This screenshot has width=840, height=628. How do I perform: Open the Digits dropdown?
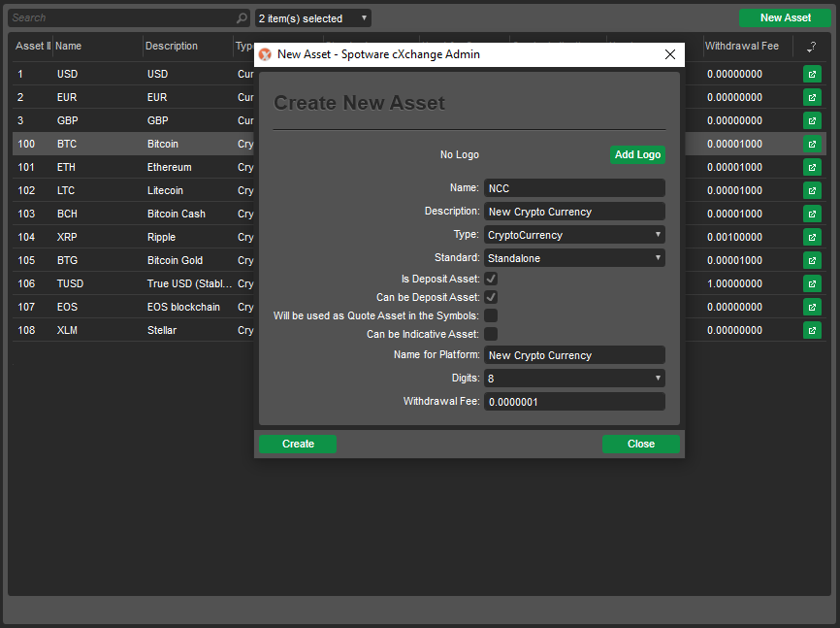click(x=574, y=379)
